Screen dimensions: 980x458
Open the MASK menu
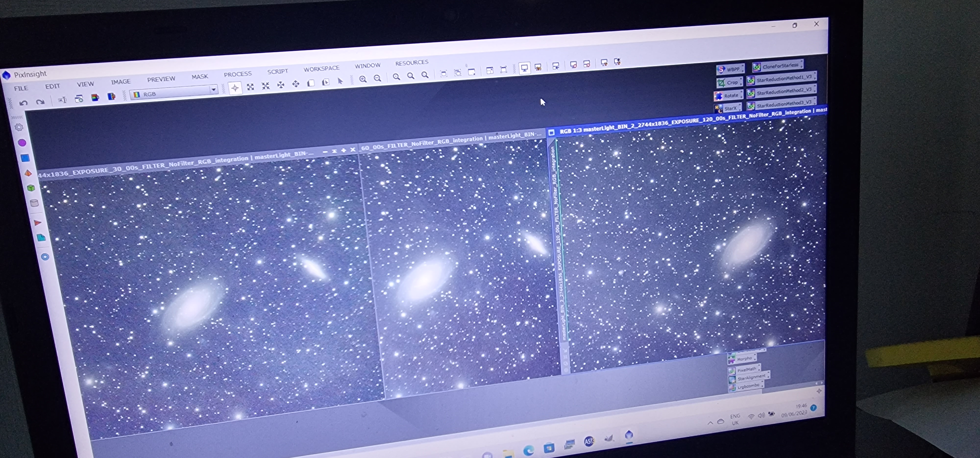point(200,76)
